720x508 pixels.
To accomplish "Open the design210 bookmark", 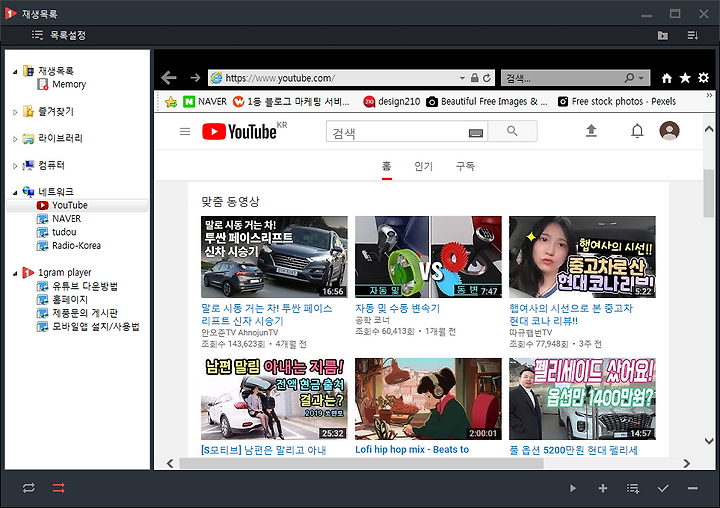I will click(392, 102).
